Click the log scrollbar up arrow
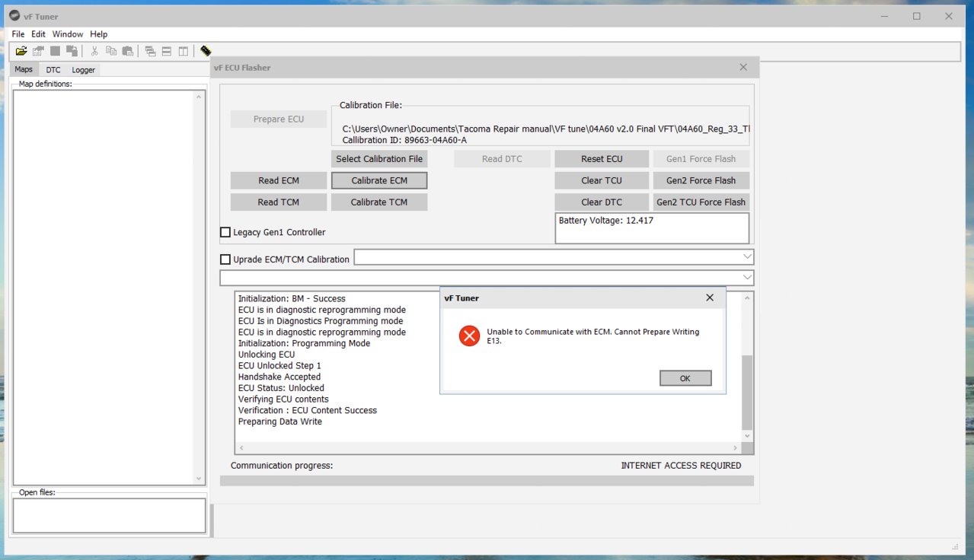This screenshot has height=560, width=974. coord(747,297)
